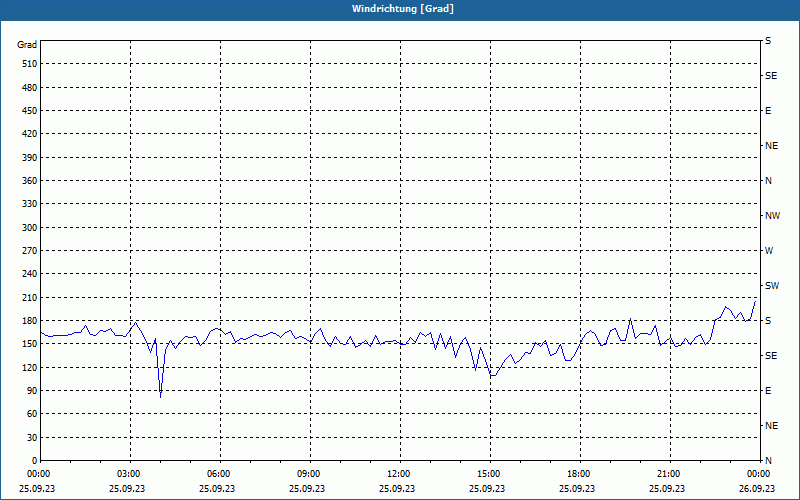Click the 'Grad' y-axis unit label
The width and height of the screenshot is (800, 500).
pyautogui.click(x=27, y=45)
